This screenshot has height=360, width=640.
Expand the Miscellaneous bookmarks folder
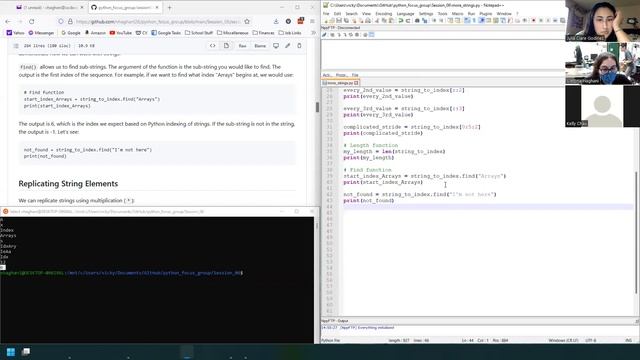(x=233, y=33)
